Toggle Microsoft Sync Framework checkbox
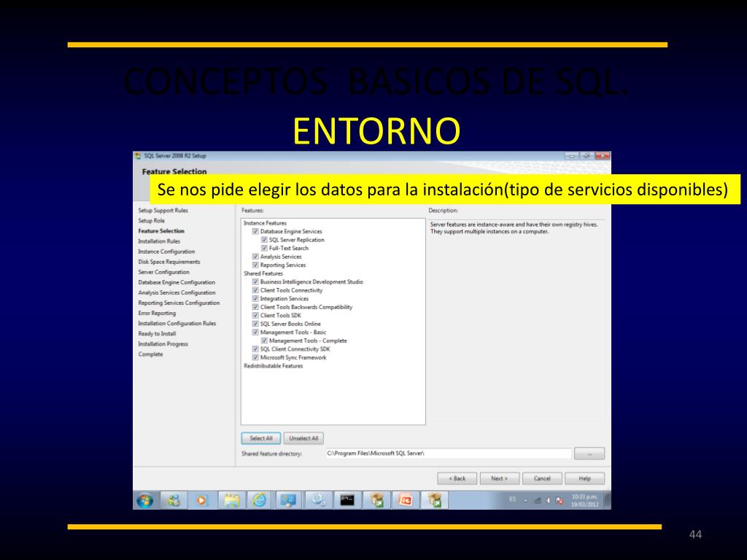Screen dimensions: 747x560 click(255, 357)
